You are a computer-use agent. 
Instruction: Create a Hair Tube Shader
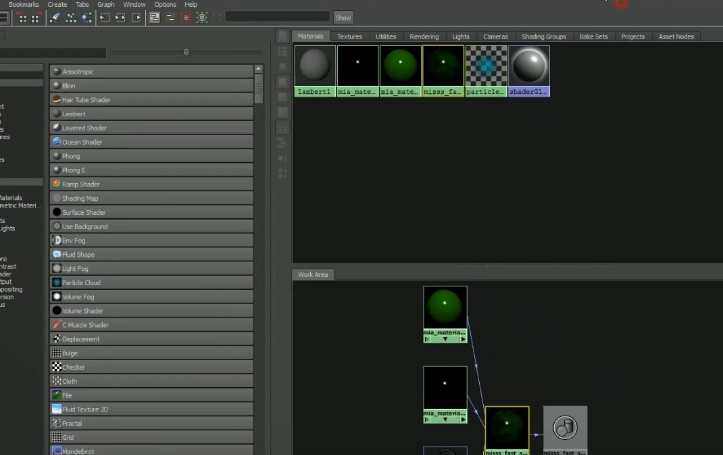coord(152,100)
